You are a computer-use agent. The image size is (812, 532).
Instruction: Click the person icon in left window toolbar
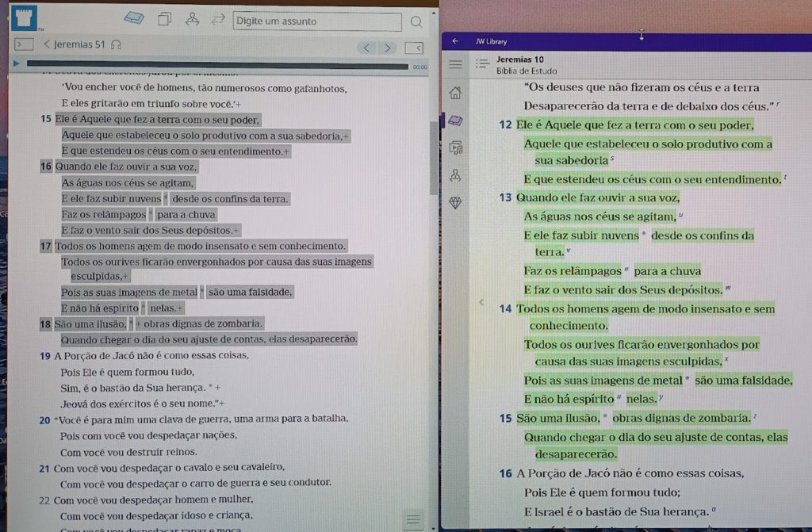[x=192, y=19]
